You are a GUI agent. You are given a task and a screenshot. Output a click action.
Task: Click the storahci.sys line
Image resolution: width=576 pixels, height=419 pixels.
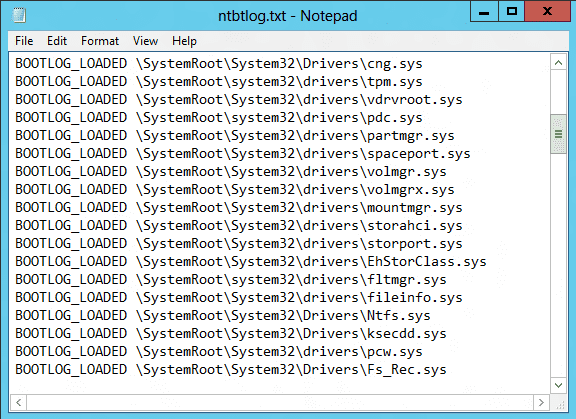(239, 226)
